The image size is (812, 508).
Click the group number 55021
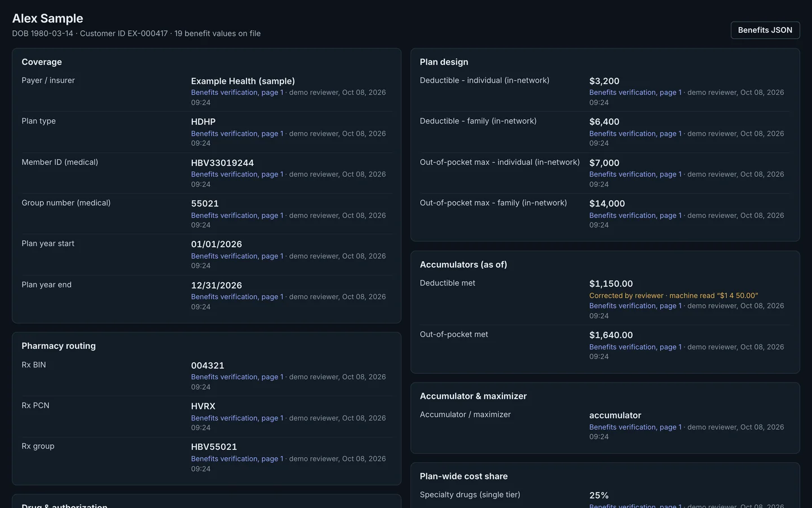[x=205, y=204]
